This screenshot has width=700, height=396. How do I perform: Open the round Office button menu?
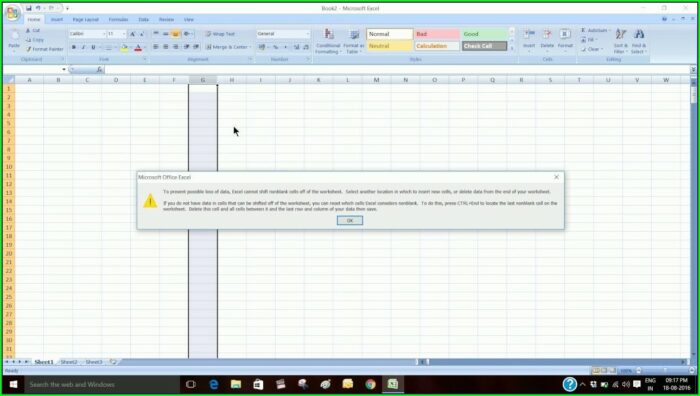point(12,13)
